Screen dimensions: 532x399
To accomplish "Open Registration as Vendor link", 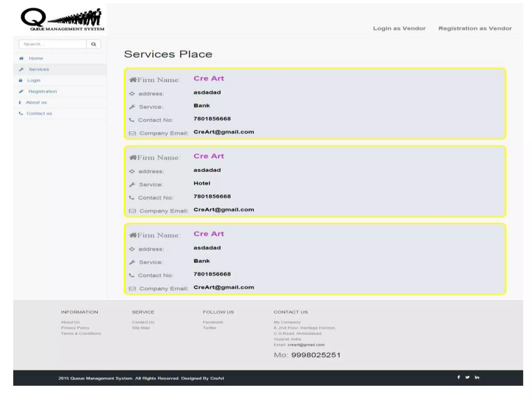I will pyautogui.click(x=475, y=28).
